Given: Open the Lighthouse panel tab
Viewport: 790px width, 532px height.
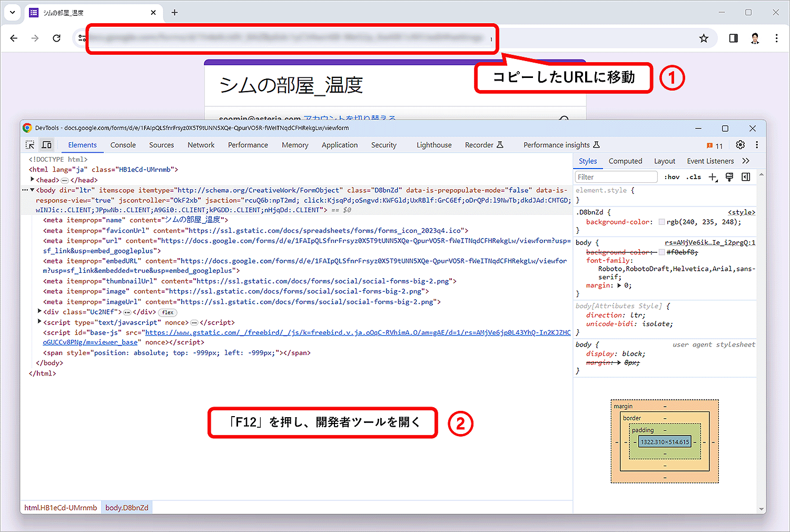Looking at the screenshot, I should [x=434, y=145].
